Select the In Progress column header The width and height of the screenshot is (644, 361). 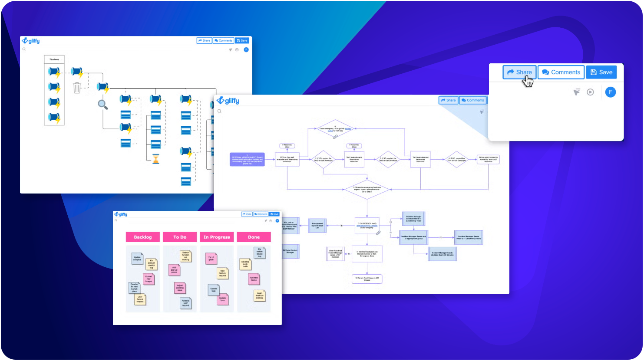pyautogui.click(x=217, y=237)
